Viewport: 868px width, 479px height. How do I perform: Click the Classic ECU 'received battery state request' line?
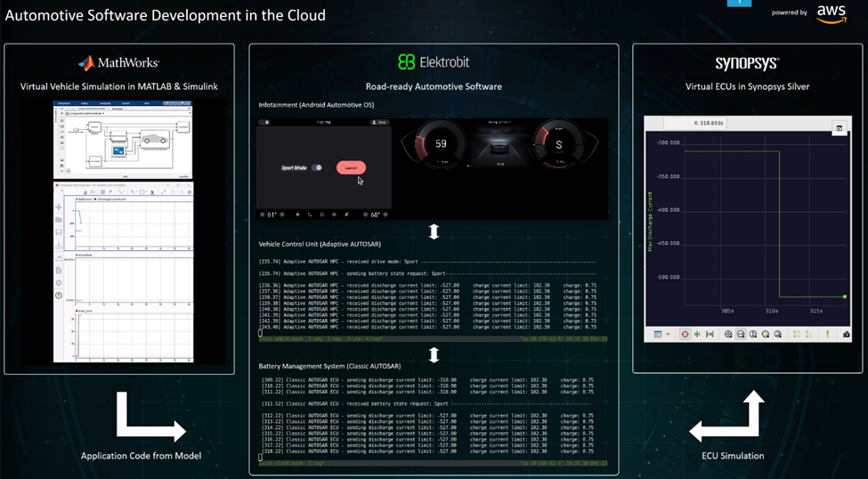tap(426, 403)
